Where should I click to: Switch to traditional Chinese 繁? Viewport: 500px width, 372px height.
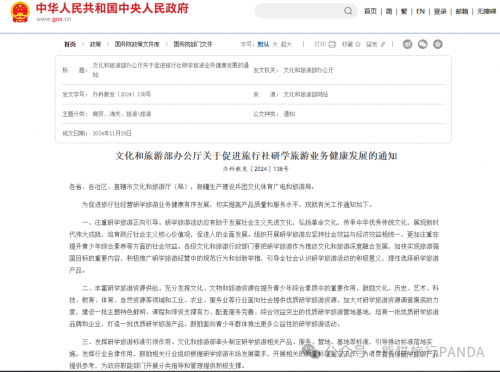(404, 12)
